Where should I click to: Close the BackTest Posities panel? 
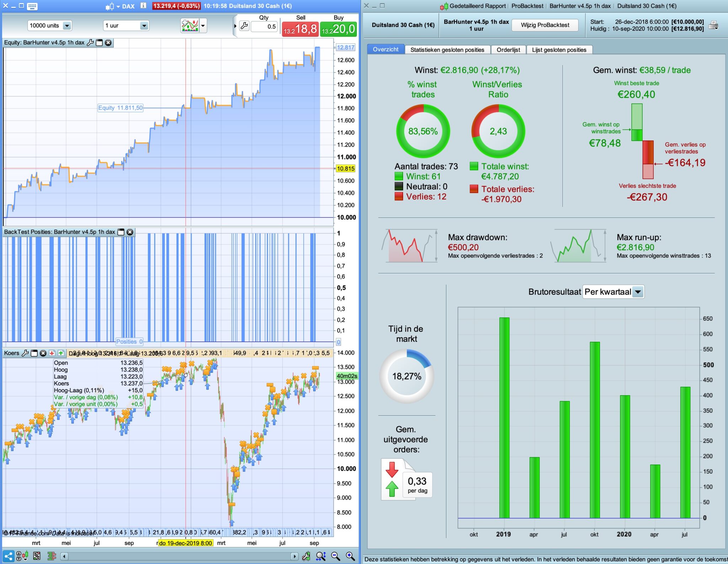coord(130,232)
